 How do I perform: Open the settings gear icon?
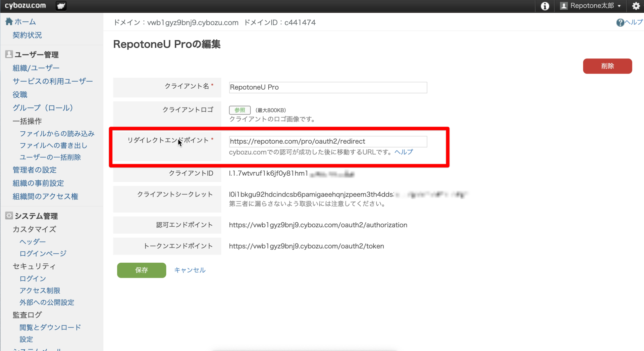tap(636, 6)
